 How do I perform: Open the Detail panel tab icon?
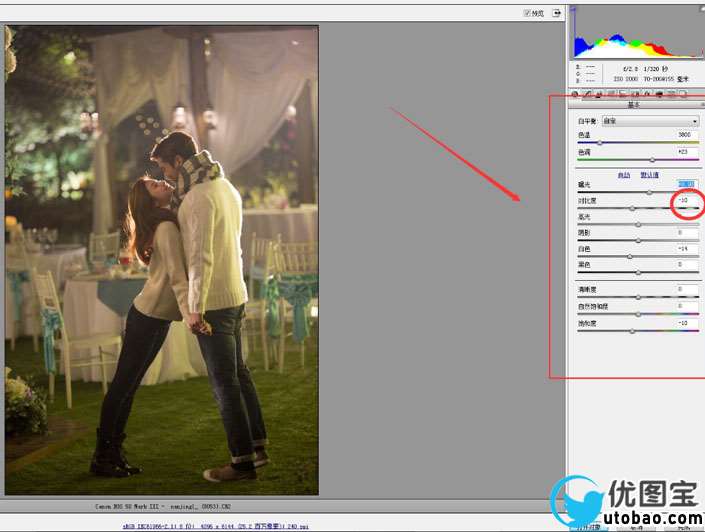pos(599,94)
